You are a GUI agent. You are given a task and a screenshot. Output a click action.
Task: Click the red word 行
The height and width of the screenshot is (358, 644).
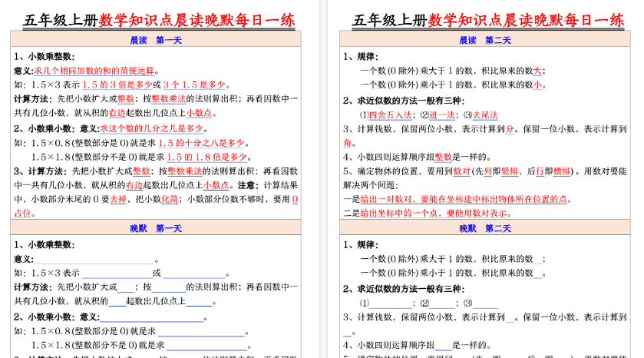pyautogui.click(x=540, y=171)
